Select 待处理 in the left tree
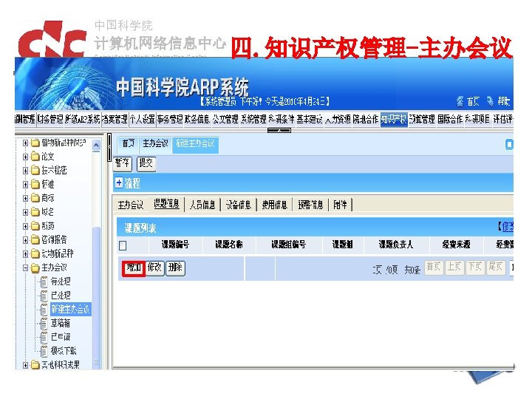 [x=61, y=282]
